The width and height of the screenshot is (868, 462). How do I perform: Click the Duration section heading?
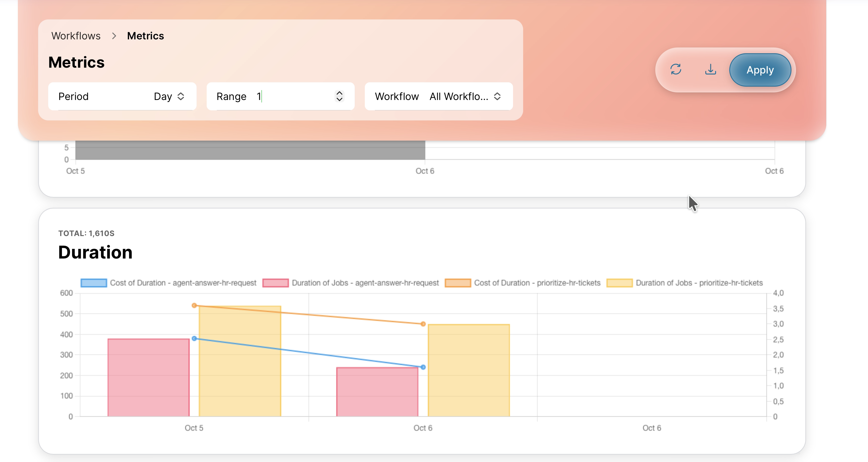[x=95, y=252]
